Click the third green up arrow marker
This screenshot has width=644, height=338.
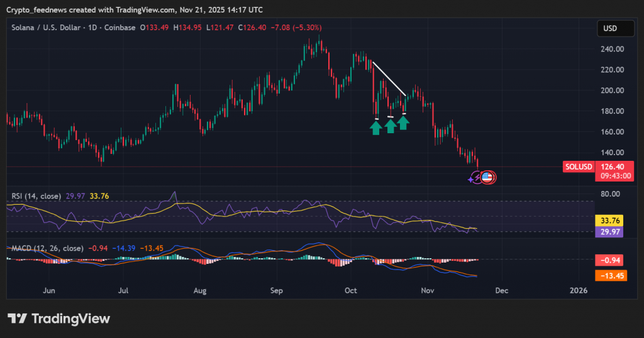(x=403, y=122)
